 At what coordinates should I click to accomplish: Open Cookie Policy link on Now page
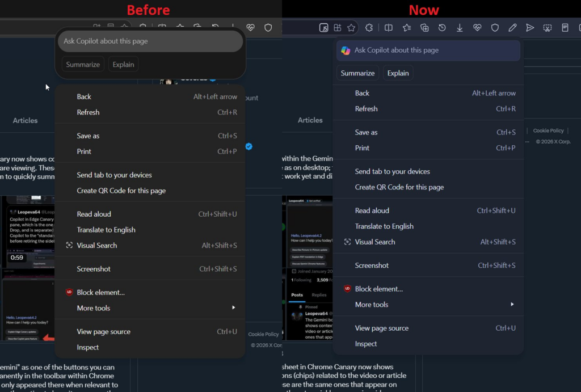pos(549,130)
